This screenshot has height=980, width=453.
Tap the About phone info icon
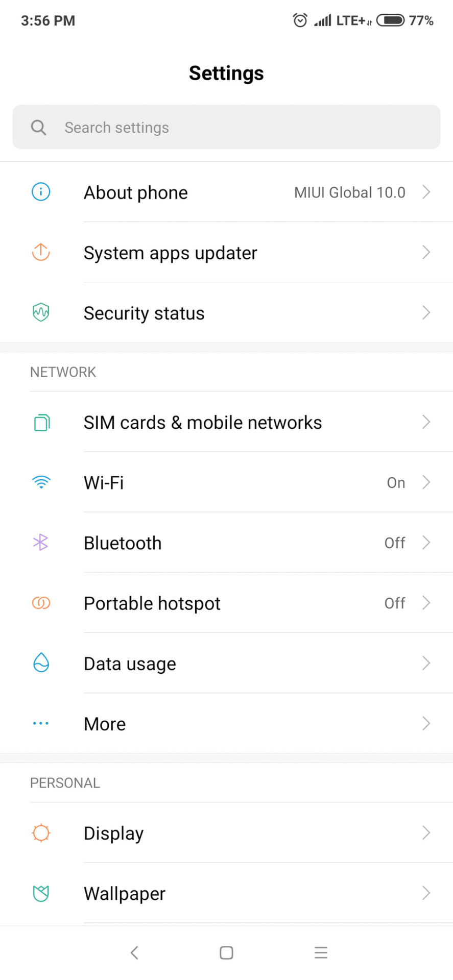(41, 192)
